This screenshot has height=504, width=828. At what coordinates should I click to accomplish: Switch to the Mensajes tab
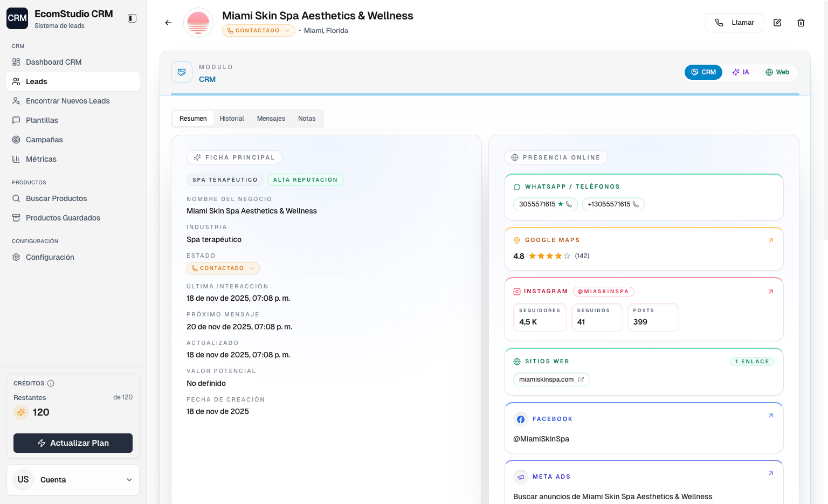pyautogui.click(x=271, y=119)
